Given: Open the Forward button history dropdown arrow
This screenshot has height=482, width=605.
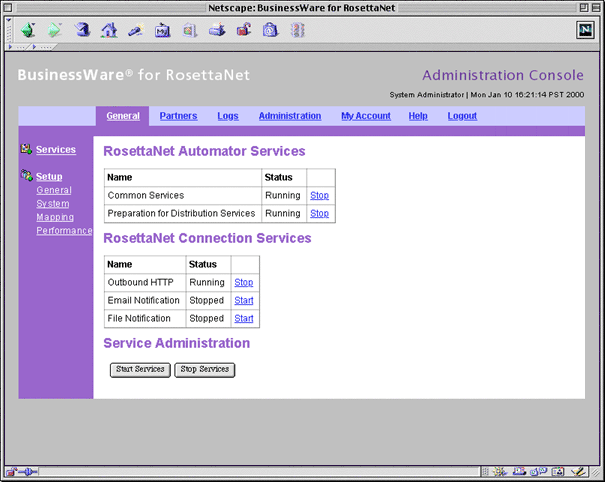Looking at the screenshot, I should click(60, 24).
